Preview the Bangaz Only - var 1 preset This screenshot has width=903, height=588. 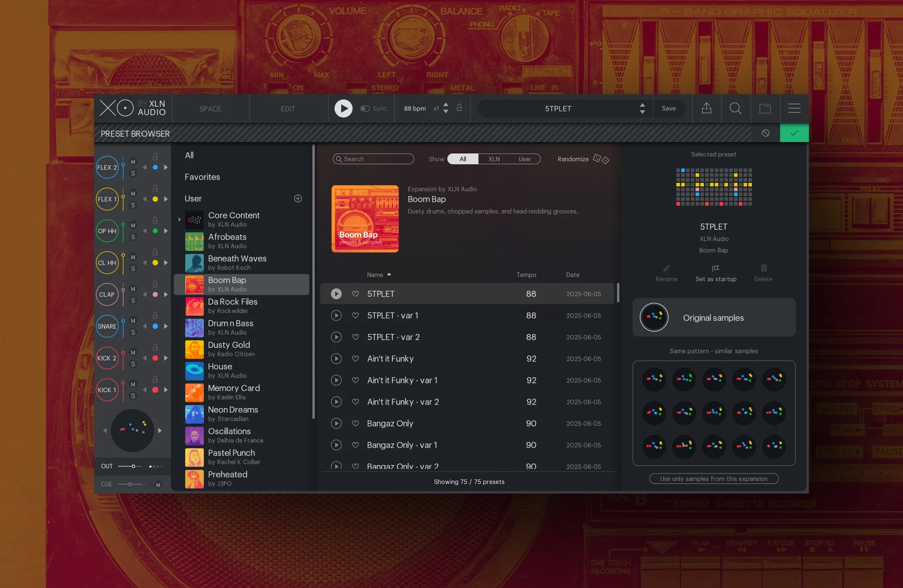click(x=336, y=445)
